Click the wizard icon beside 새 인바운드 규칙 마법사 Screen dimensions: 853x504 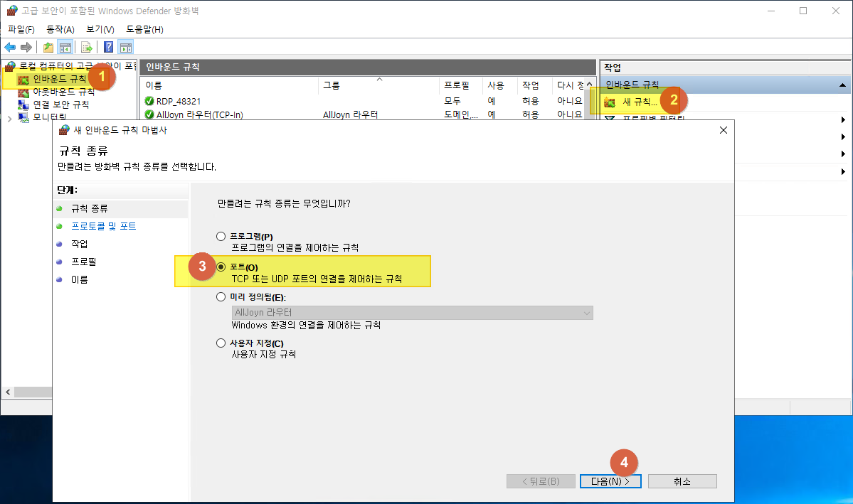tap(64, 130)
